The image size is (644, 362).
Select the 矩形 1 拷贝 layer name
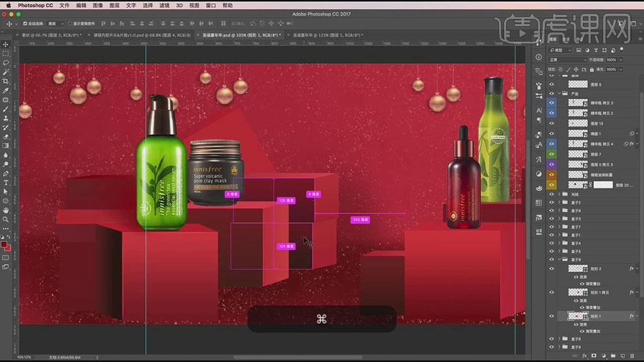click(600, 292)
